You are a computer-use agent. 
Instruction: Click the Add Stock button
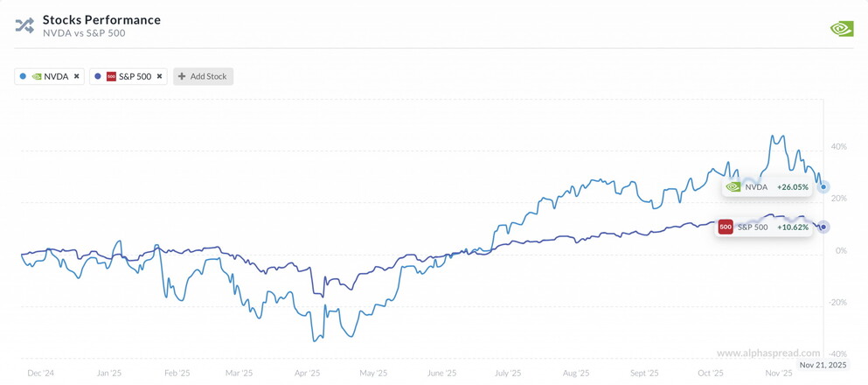pyautogui.click(x=203, y=77)
